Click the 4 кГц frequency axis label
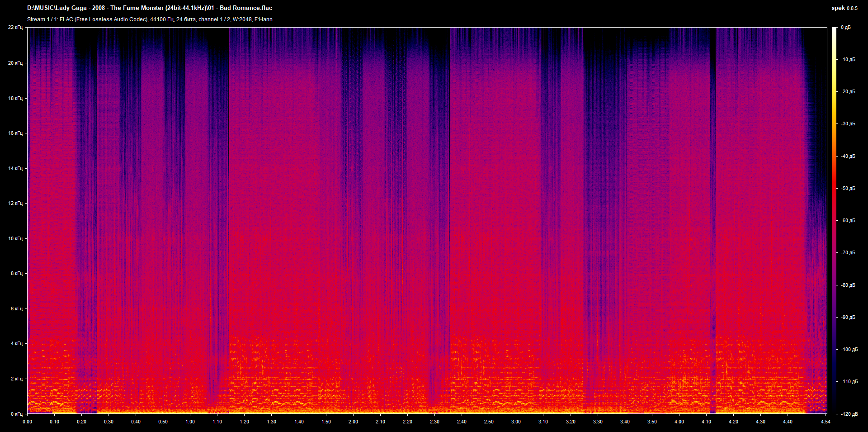868x432 pixels. point(16,343)
